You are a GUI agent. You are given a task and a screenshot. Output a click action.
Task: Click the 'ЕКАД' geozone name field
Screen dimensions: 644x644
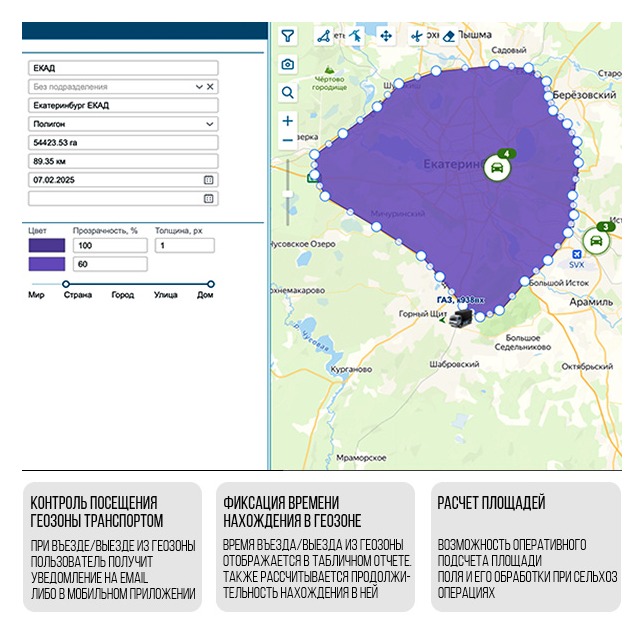(x=122, y=69)
